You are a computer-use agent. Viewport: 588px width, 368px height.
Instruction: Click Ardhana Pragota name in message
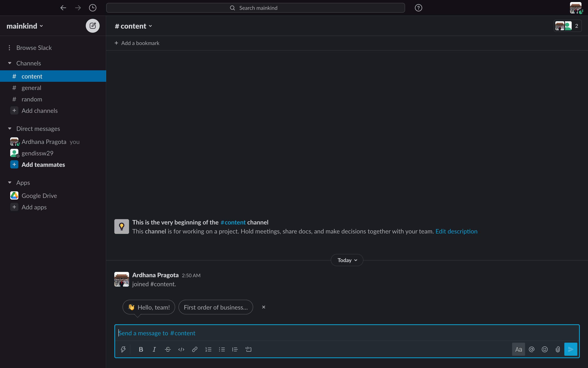click(155, 275)
